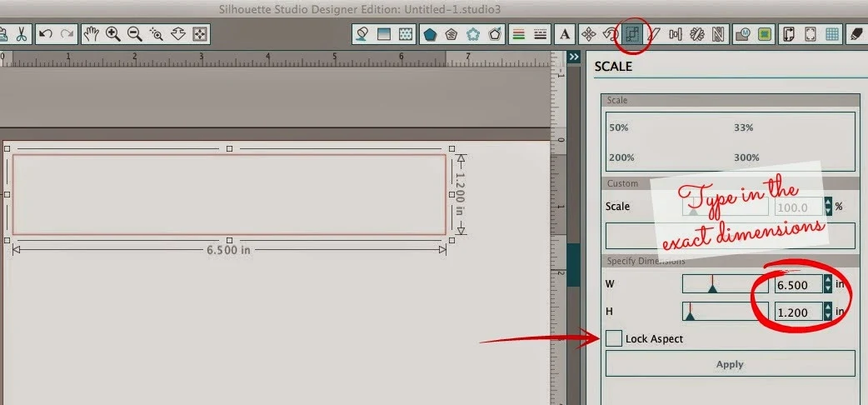Scale selection to 200%
Viewport: 868px width, 405px height.
621,157
